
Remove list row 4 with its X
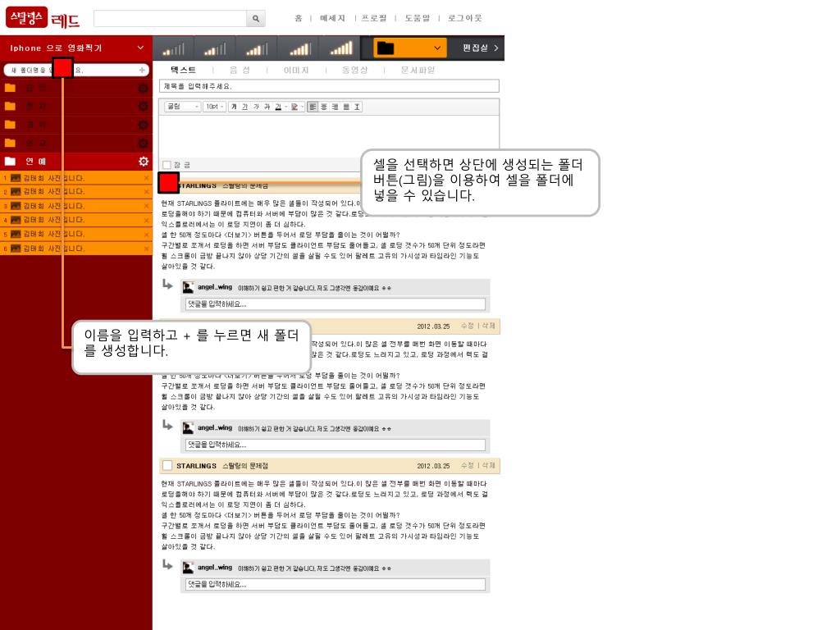point(146,220)
